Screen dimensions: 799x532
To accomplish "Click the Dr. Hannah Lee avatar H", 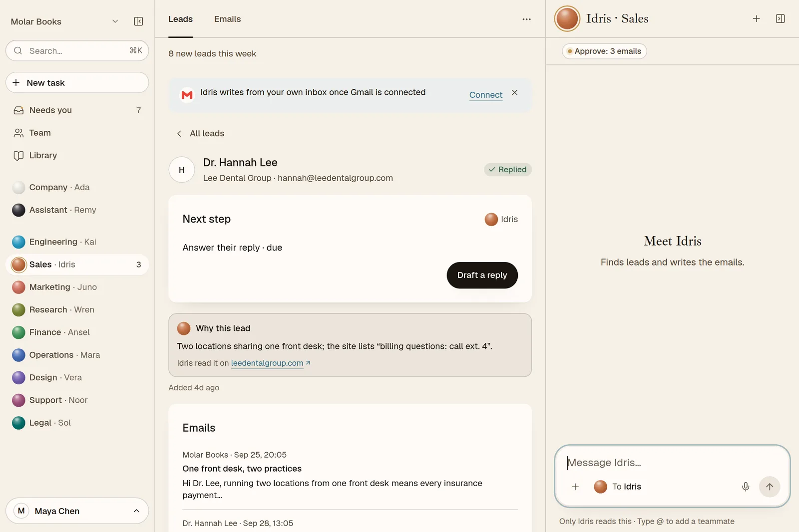I will (182, 170).
